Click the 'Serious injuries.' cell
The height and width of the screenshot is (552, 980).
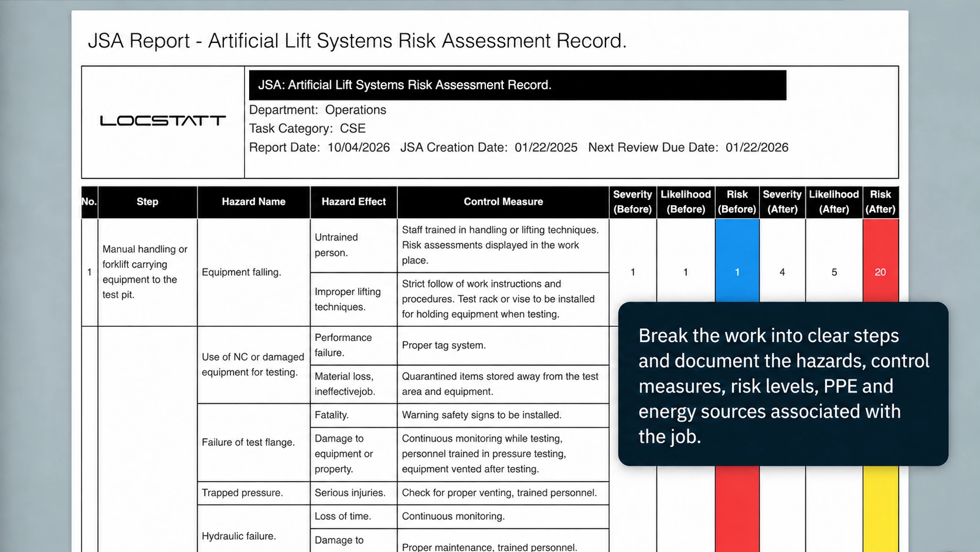[x=353, y=493]
